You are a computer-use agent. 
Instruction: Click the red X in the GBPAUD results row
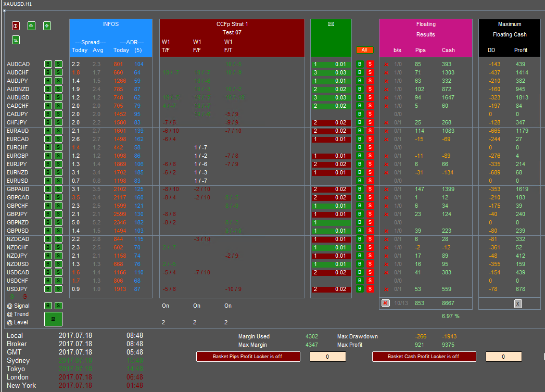(386, 189)
